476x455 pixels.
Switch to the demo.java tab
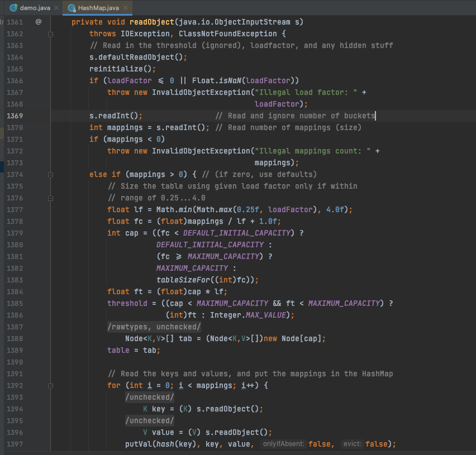[35, 8]
